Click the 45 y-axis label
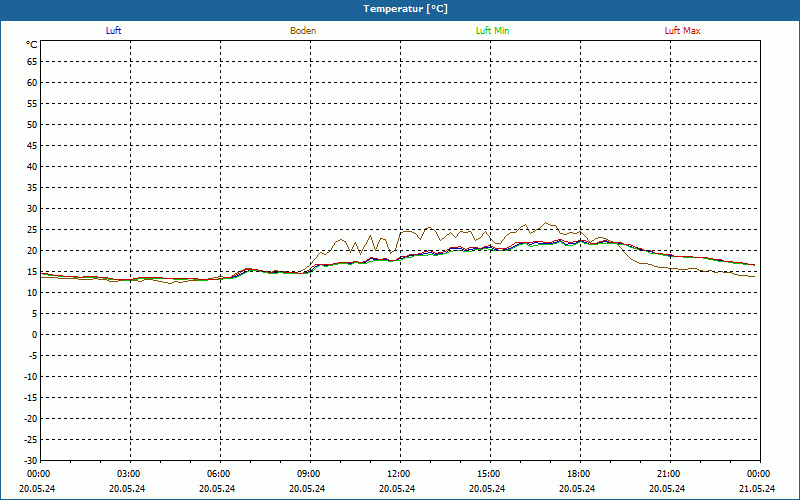This screenshot has width=800, height=500. [32, 145]
